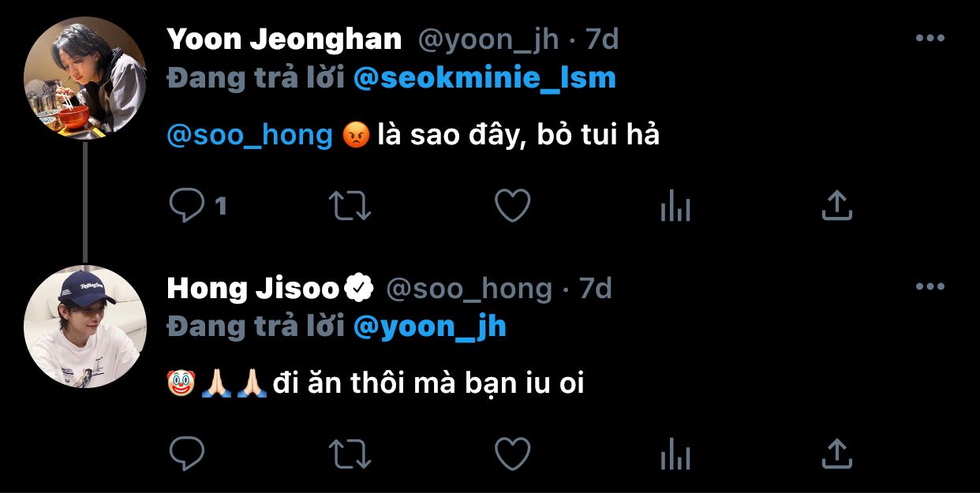Reply to Hong Jisoo's tweet
Screen dimensions: 980x493
(x=187, y=454)
